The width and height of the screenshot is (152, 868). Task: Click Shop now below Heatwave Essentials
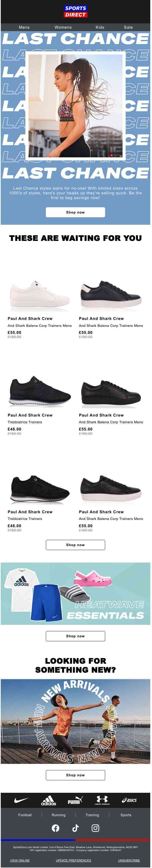(x=76, y=636)
